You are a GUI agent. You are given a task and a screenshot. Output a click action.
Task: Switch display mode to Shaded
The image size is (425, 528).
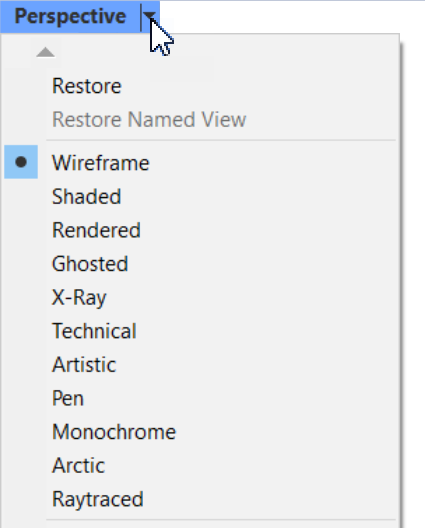[87, 196]
